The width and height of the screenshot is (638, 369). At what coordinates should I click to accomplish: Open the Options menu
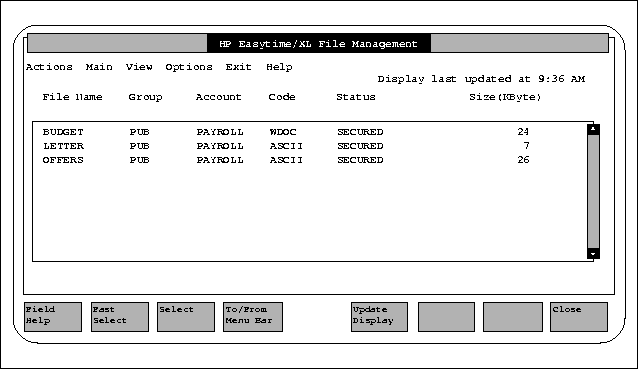click(189, 67)
